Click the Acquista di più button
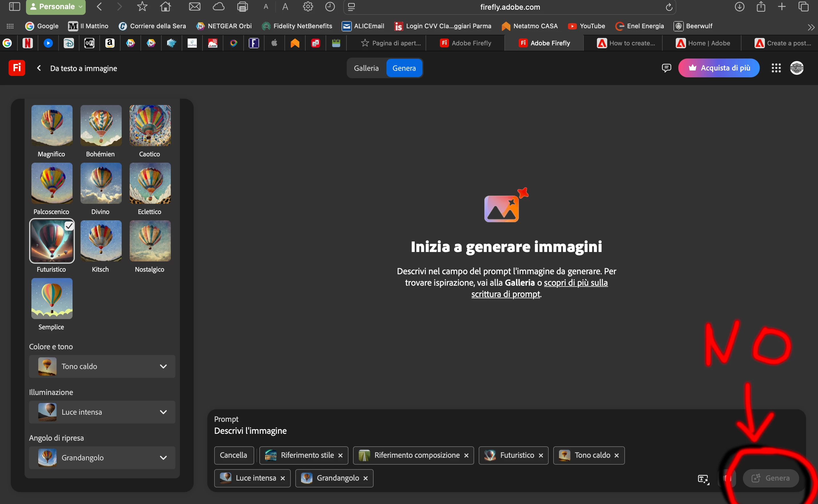 point(719,68)
